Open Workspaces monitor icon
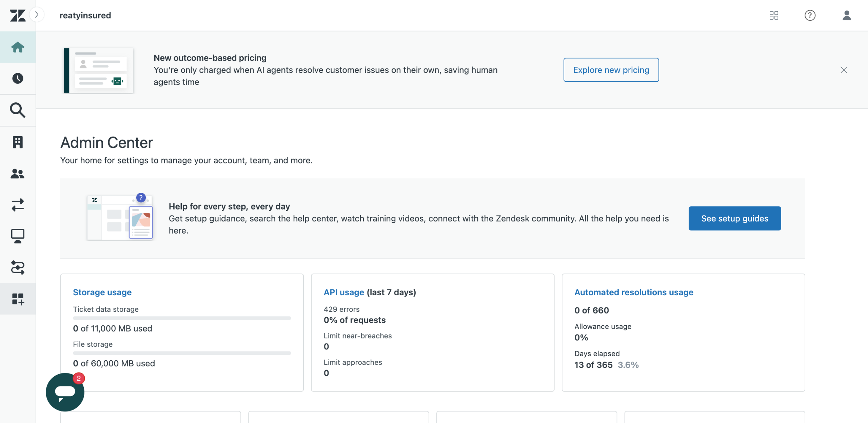Screen dimensions: 868x423 (x=18, y=236)
